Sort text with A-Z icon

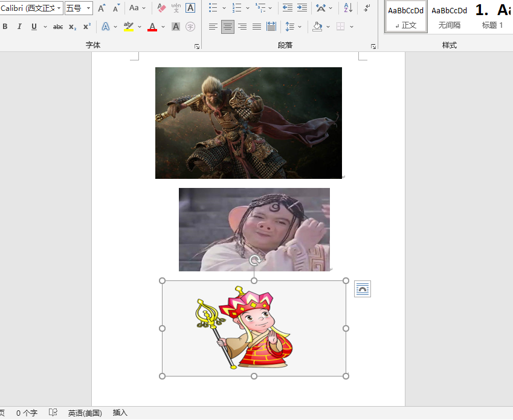point(348,8)
